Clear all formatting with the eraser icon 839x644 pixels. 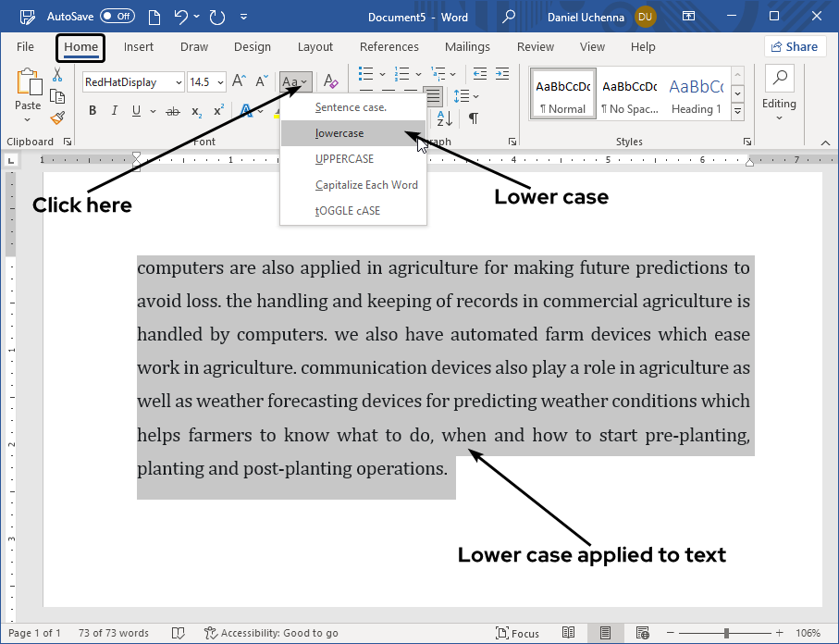330,82
